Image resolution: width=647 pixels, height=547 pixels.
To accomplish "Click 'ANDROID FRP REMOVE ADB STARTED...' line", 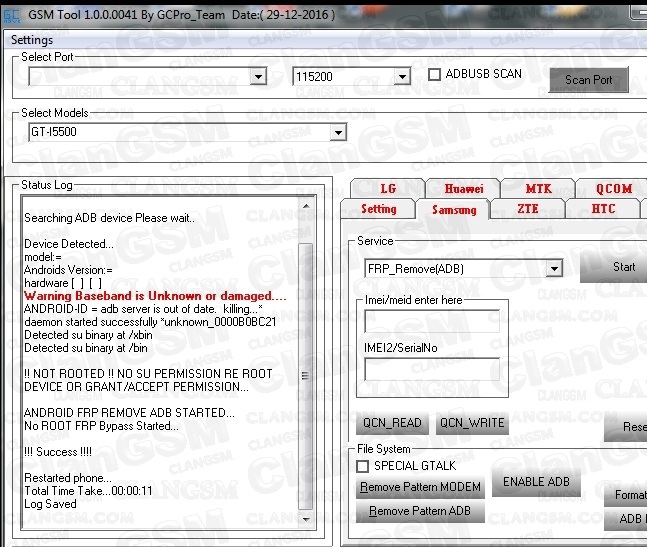I will (x=129, y=413).
